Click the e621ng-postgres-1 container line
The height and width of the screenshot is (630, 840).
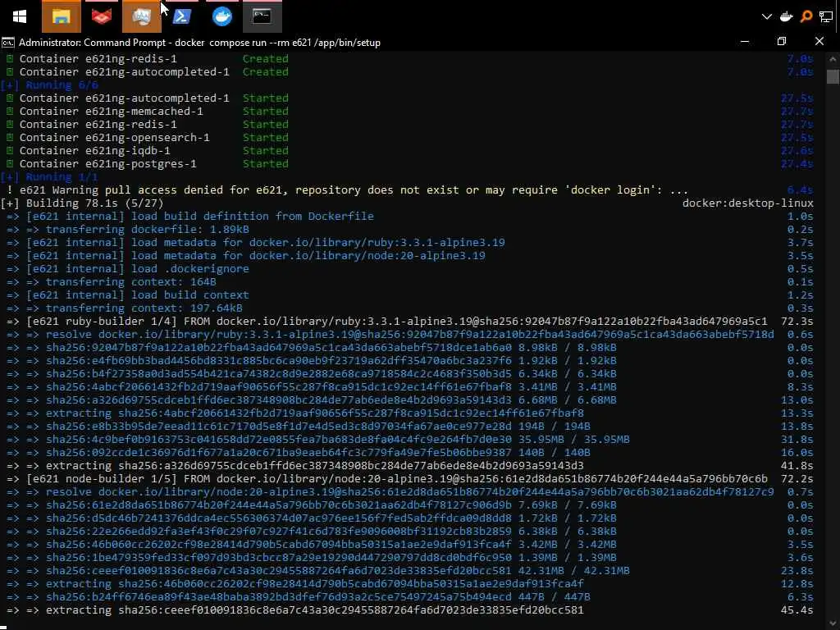410,164
